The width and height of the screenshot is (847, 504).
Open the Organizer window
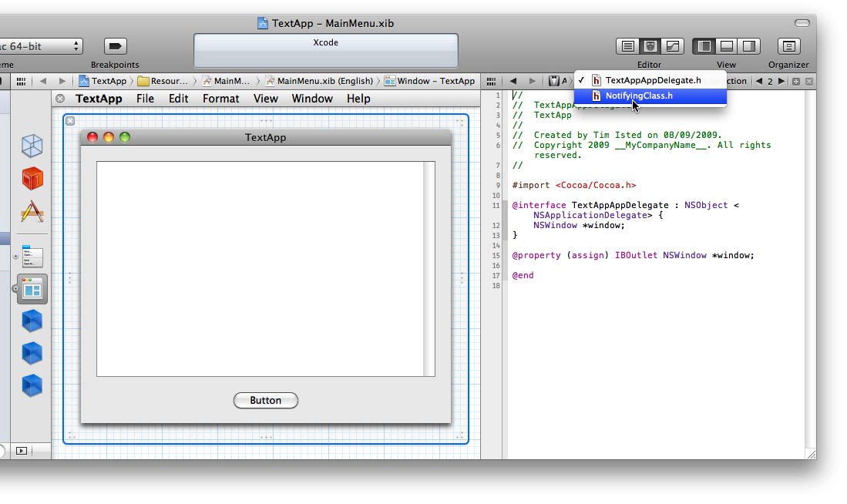[788, 46]
